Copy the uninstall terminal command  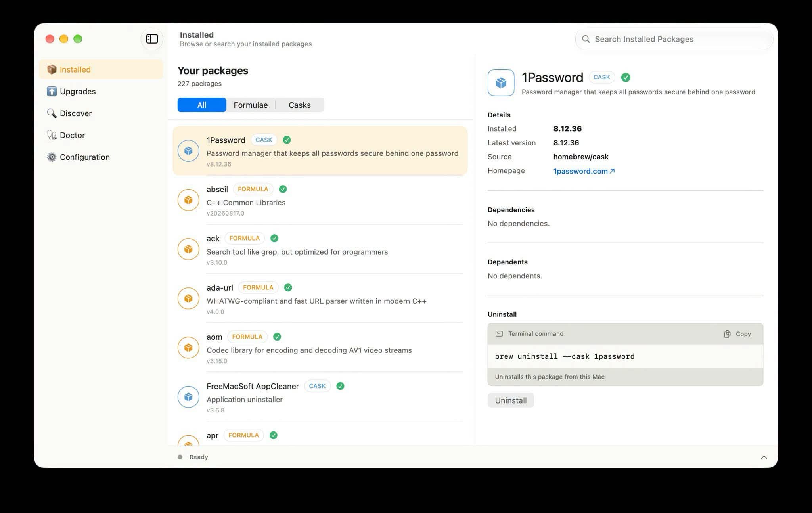pyautogui.click(x=737, y=334)
